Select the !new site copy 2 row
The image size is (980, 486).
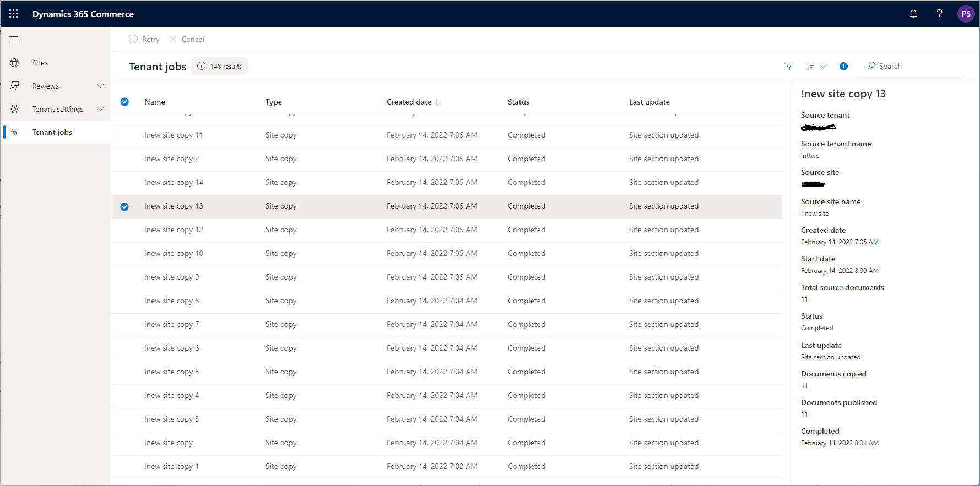(446, 159)
